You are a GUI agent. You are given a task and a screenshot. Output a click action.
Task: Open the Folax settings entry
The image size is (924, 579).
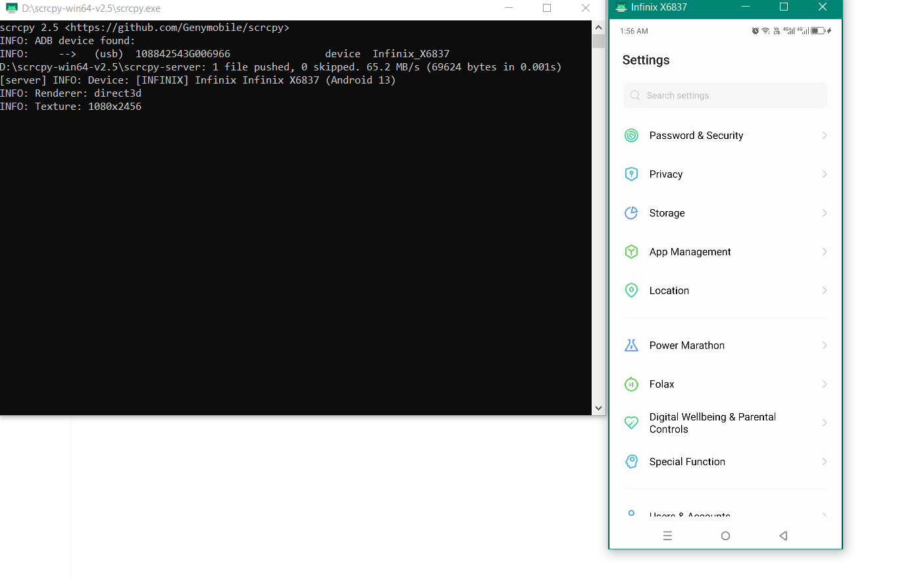point(725,384)
